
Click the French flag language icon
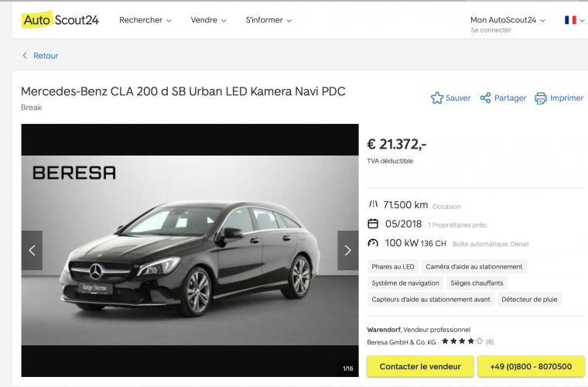570,20
